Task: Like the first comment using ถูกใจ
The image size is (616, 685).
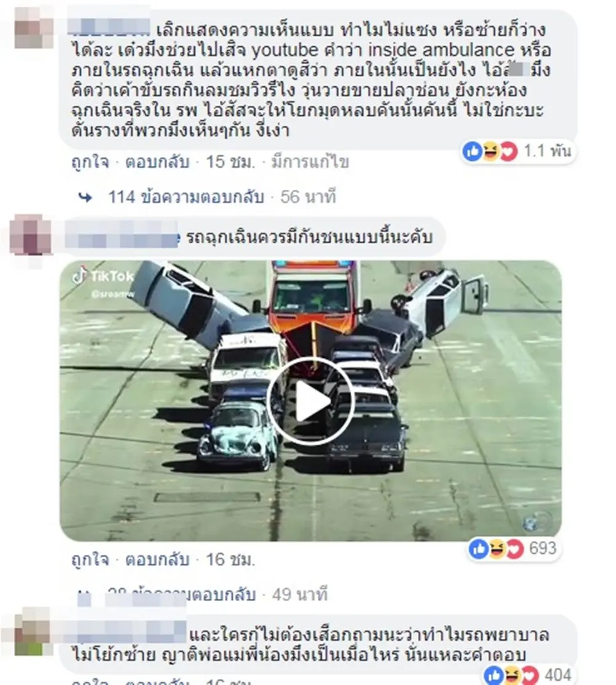Action: (90, 162)
